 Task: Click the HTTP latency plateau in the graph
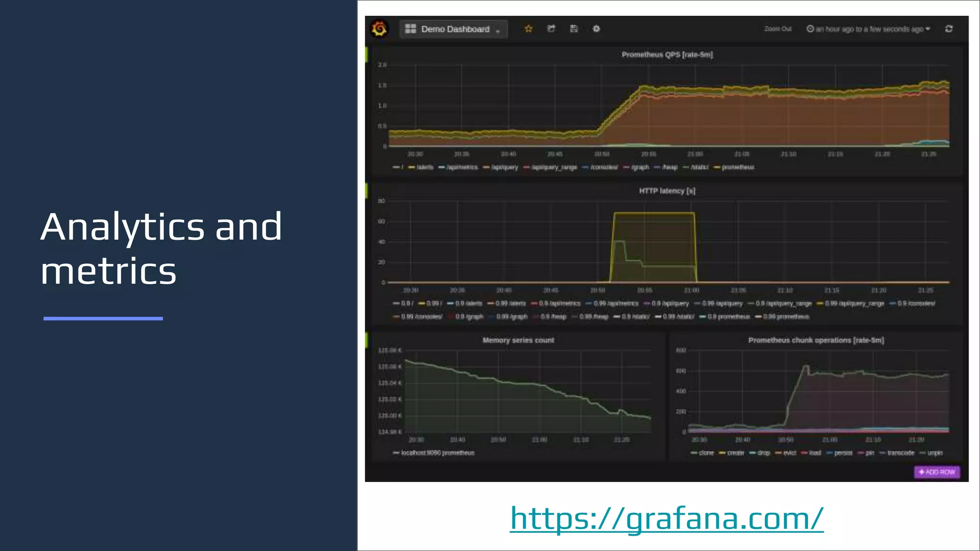(654, 213)
